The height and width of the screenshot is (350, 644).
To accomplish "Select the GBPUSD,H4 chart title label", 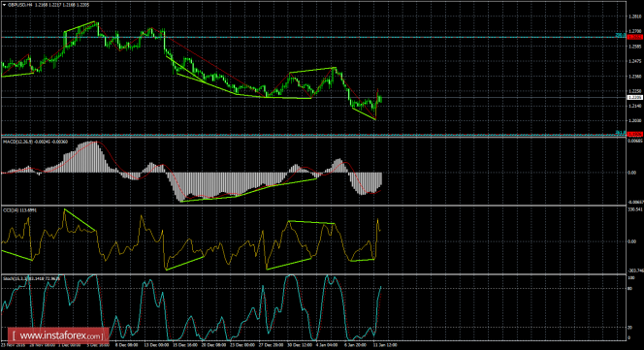I will click(x=16, y=5).
